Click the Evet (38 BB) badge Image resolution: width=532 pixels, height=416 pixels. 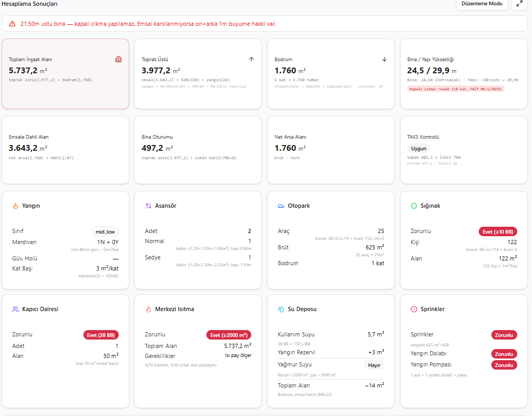[x=101, y=335]
